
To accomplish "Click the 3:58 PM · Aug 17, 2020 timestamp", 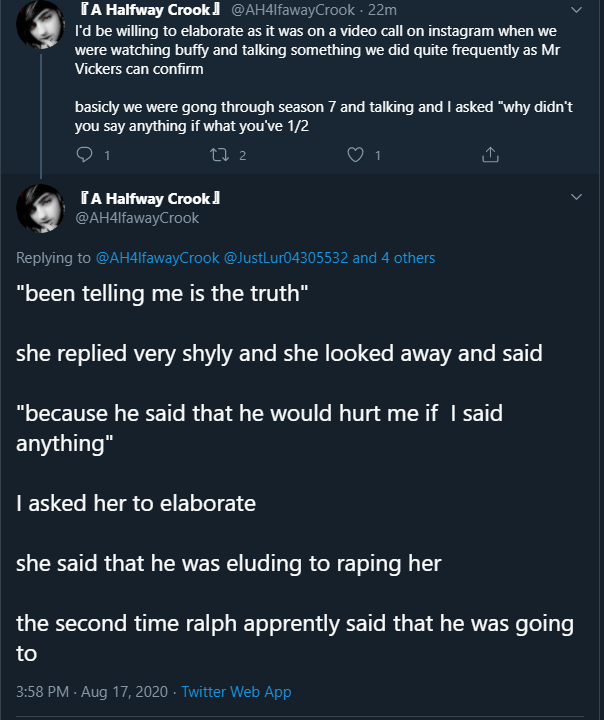I will pos(92,692).
